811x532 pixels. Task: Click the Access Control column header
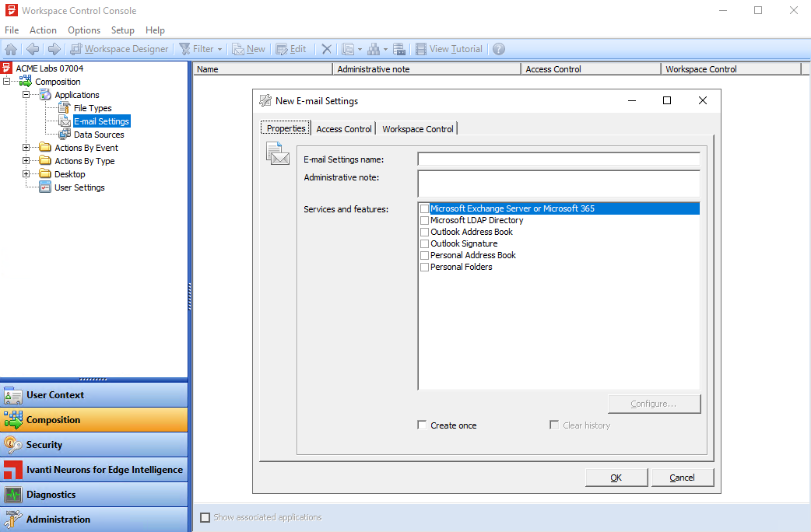click(592, 68)
